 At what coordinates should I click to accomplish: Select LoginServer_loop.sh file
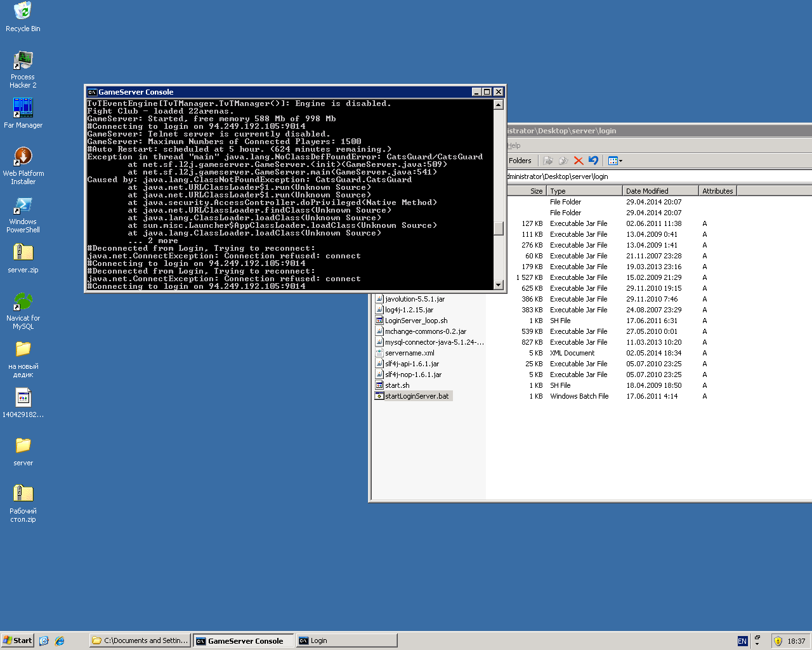tap(416, 321)
